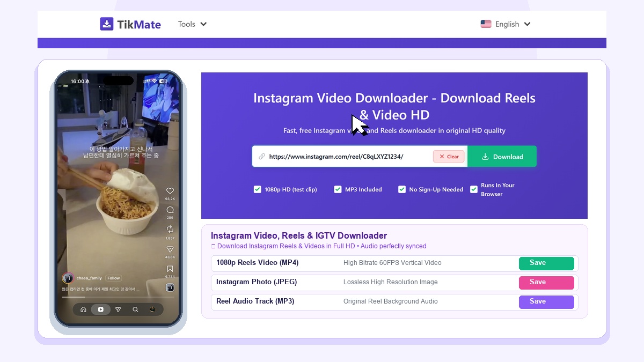Tap the Reels play icon in phone nav
The width and height of the screenshot is (644, 362).
pyautogui.click(x=100, y=309)
